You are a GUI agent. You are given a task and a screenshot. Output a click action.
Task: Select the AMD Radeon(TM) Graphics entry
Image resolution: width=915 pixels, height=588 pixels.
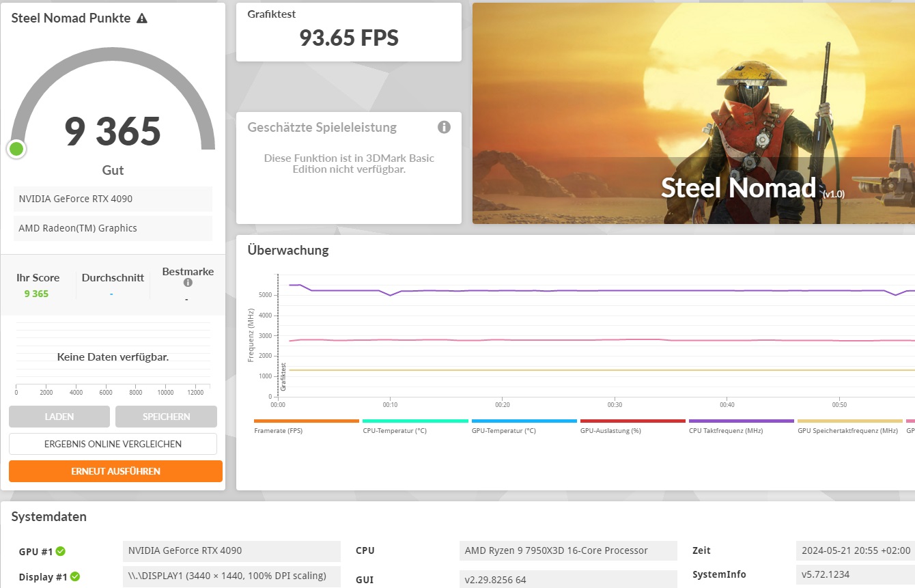[x=113, y=228]
